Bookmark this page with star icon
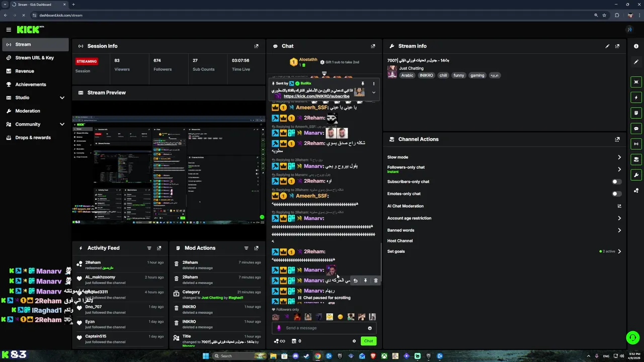644x362 pixels. point(604,15)
